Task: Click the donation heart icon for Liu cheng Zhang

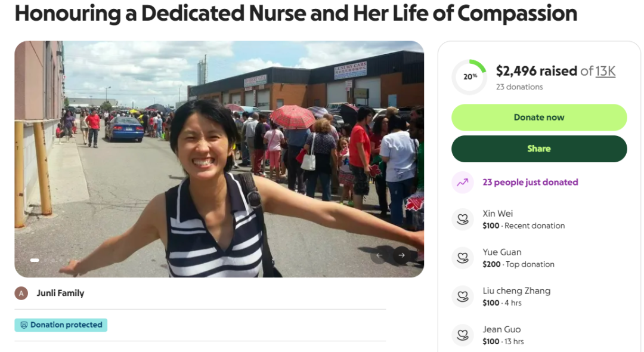Action: 463,297
